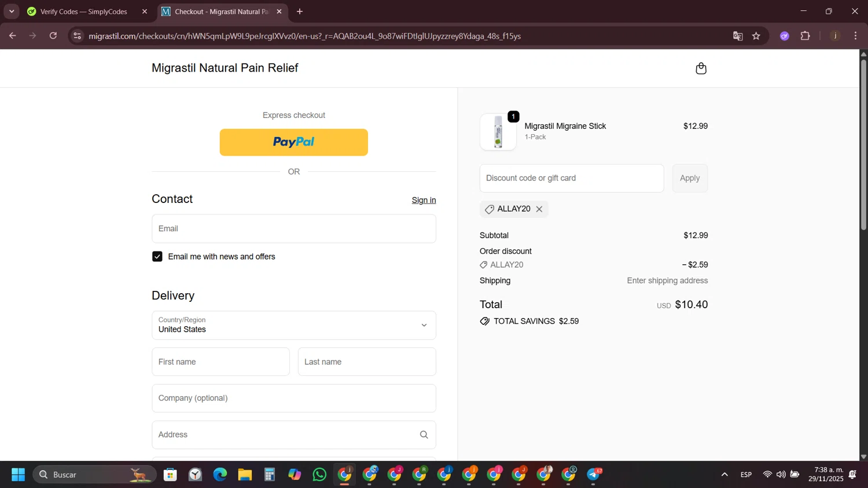
Task: Open the browser extensions puzzle icon
Action: tap(805, 36)
